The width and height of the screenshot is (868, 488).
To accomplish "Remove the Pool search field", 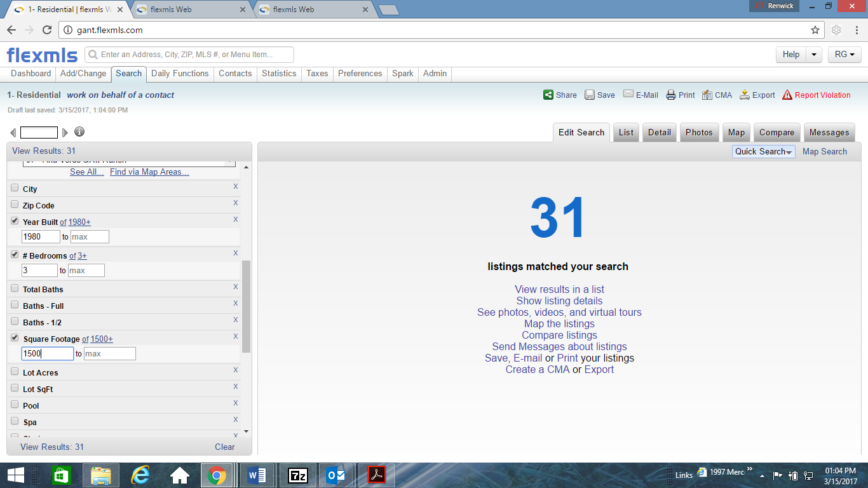I will (x=236, y=403).
